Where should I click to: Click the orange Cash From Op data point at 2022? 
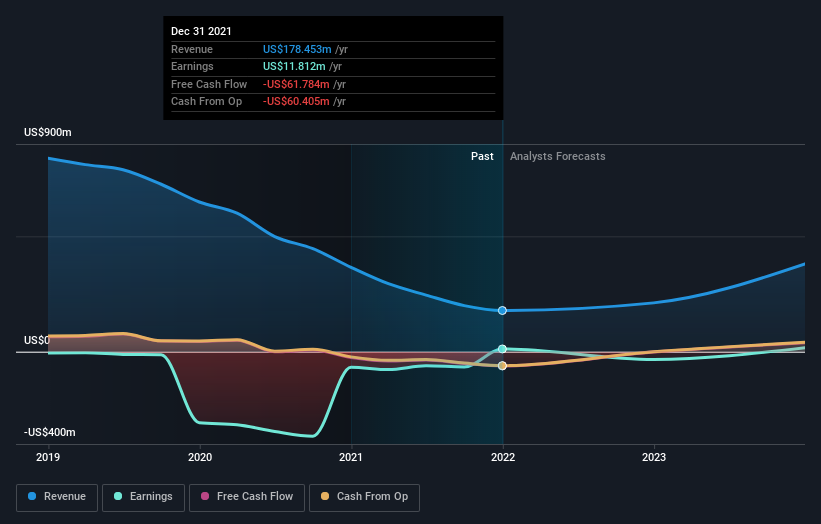502,365
